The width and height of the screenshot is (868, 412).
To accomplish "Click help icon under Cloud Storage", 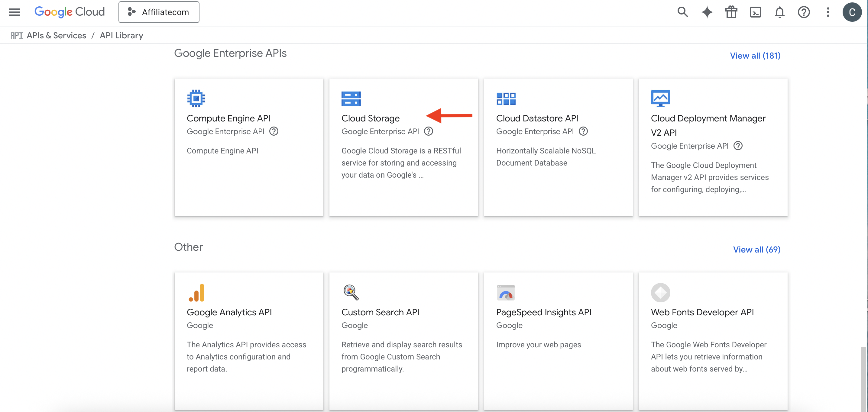I will pyautogui.click(x=428, y=131).
